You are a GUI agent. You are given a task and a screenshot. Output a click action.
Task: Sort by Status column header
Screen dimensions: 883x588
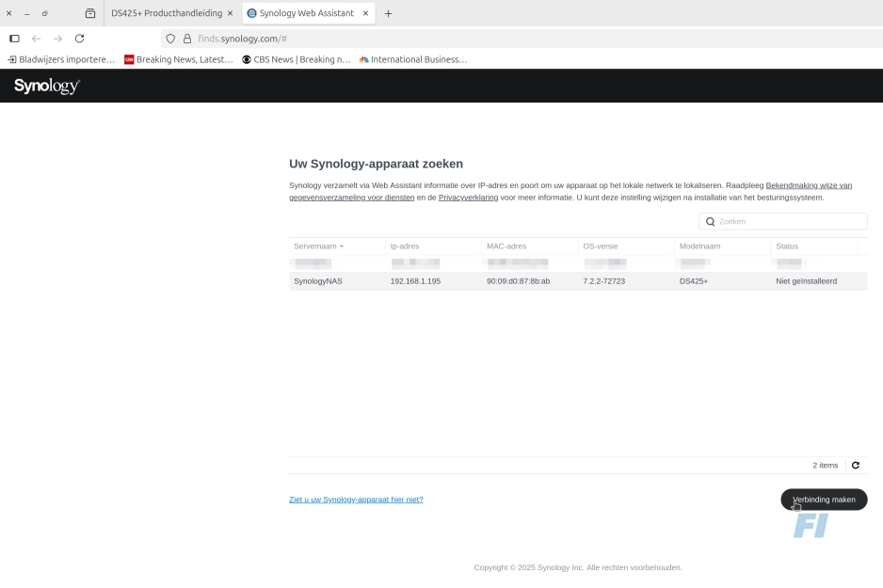[813, 246]
